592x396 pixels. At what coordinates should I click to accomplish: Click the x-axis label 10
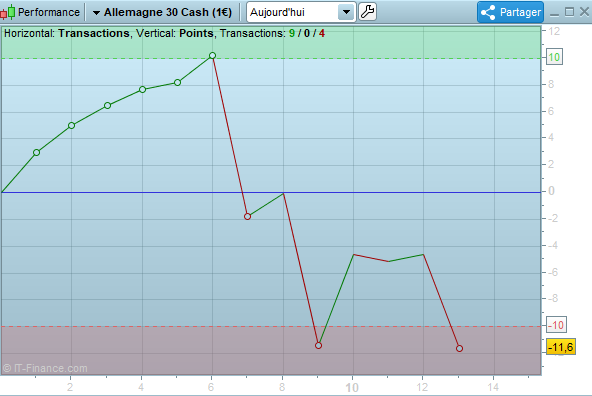[x=352, y=387]
